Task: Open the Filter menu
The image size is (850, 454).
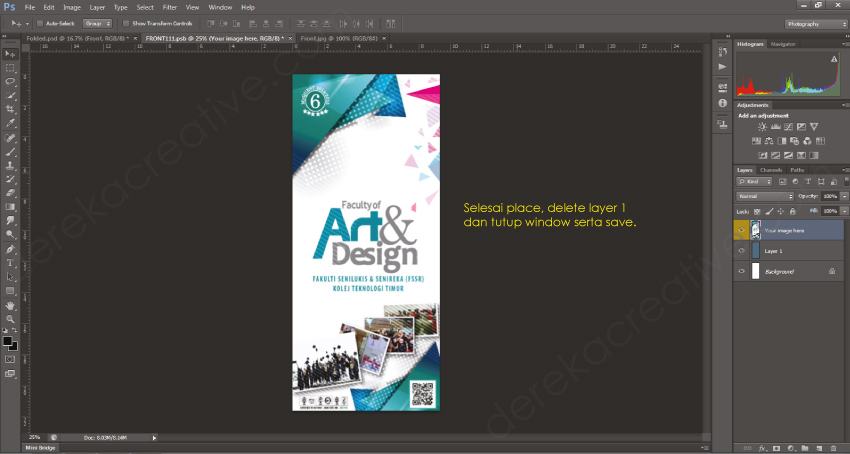Action: [170, 7]
